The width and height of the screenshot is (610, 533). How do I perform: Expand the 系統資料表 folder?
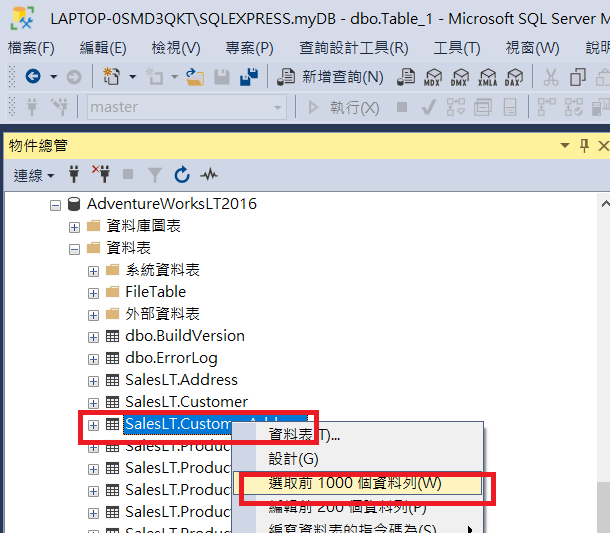coord(93,271)
